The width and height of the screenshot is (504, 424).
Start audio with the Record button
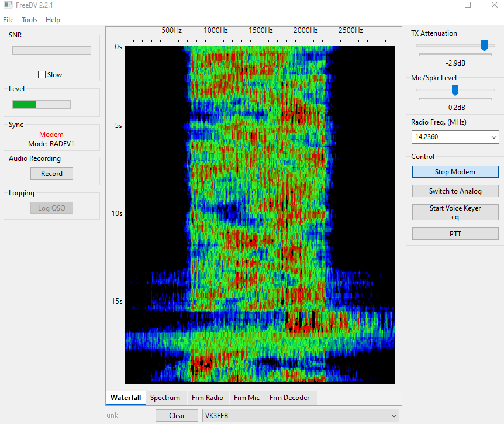tap(51, 174)
